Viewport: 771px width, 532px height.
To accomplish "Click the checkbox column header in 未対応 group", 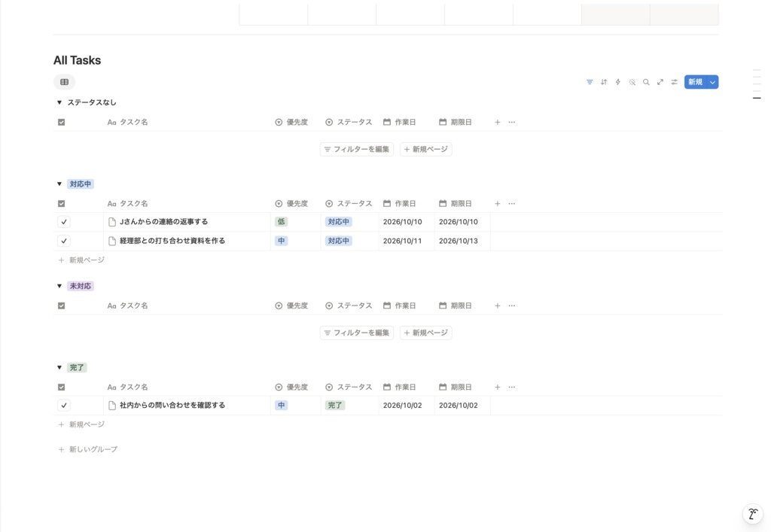I will (x=62, y=306).
